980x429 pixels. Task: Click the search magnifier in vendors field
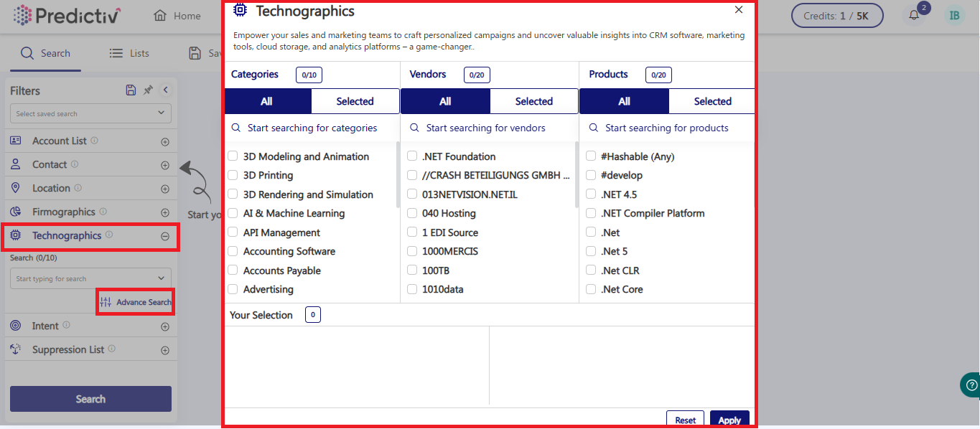(414, 128)
